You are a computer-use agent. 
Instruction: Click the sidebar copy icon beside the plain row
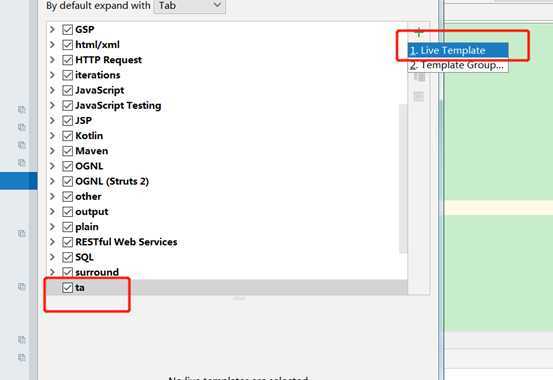(22, 233)
